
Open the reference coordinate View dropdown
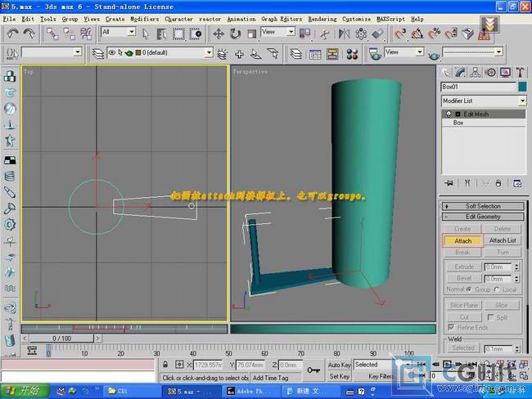click(x=278, y=32)
